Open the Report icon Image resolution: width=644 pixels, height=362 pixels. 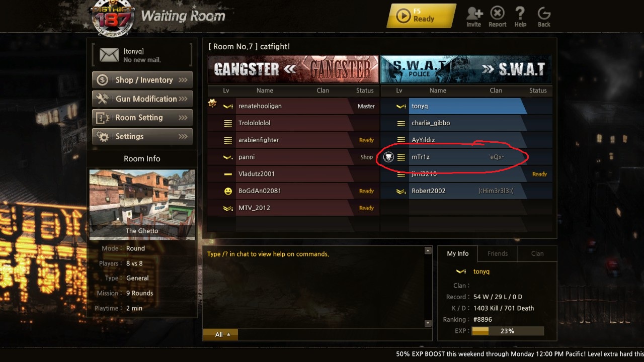click(498, 13)
